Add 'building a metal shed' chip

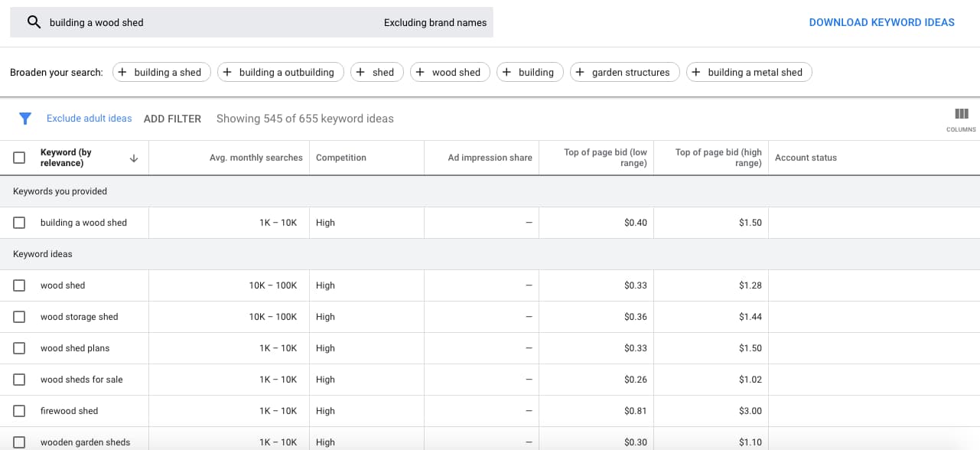(x=749, y=72)
